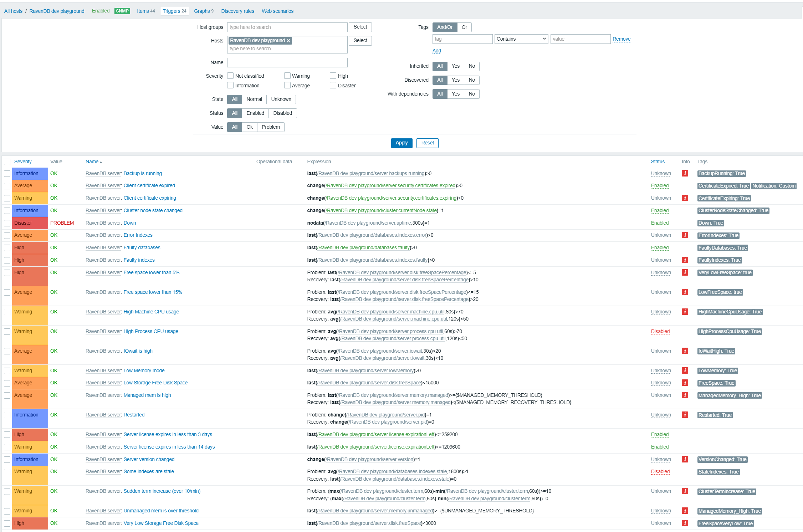Click info icon for High Machine CPU usage

click(685, 312)
